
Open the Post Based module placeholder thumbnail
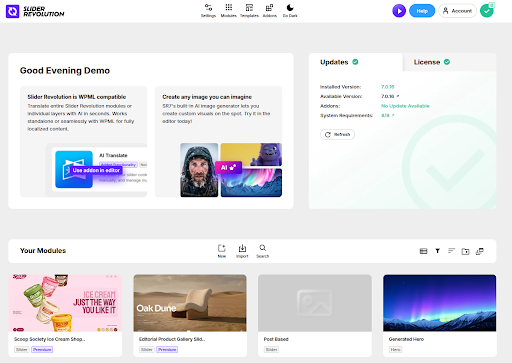point(315,303)
